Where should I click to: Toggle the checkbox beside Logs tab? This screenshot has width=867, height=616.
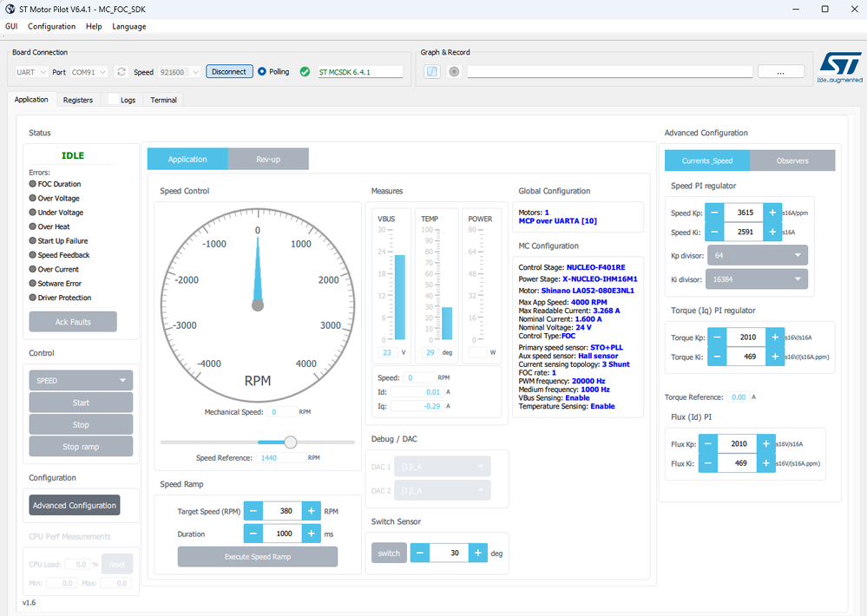[x=113, y=100]
